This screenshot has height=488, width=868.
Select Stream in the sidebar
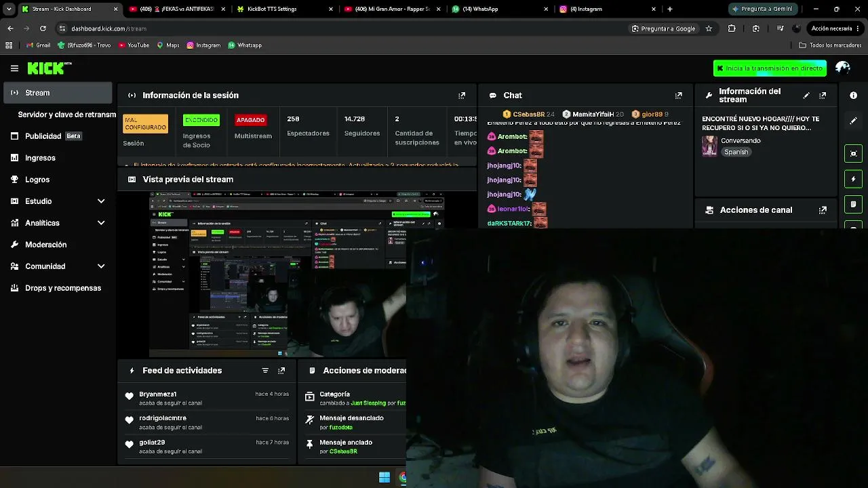(x=58, y=93)
